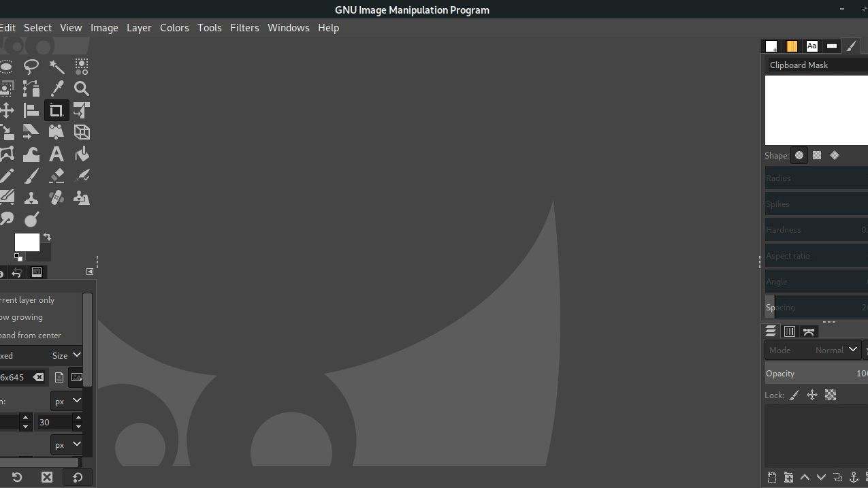The width and height of the screenshot is (868, 488).
Task: Select the 3D Transform cube tool
Action: [x=82, y=132]
